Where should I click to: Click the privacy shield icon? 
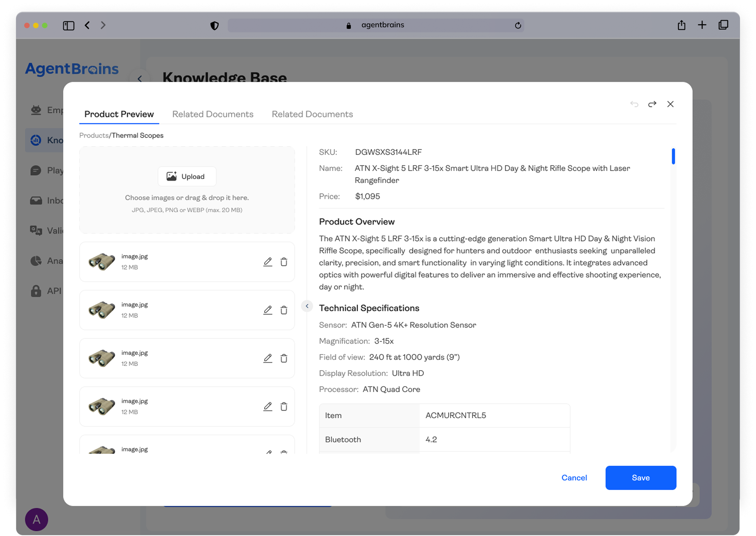(x=214, y=25)
